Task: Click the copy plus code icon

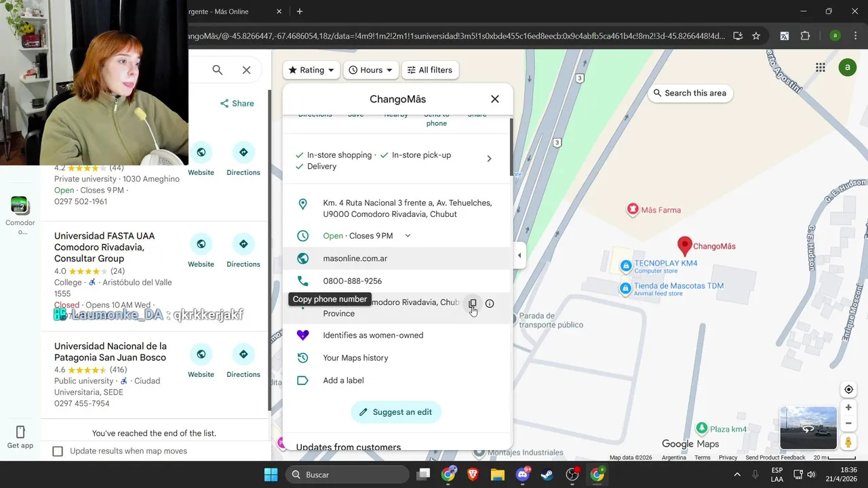Action: click(473, 304)
